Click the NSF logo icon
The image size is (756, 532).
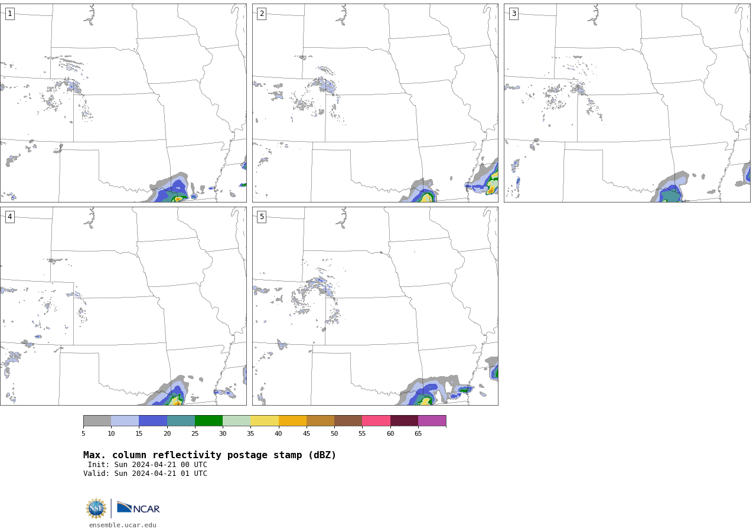[96, 508]
